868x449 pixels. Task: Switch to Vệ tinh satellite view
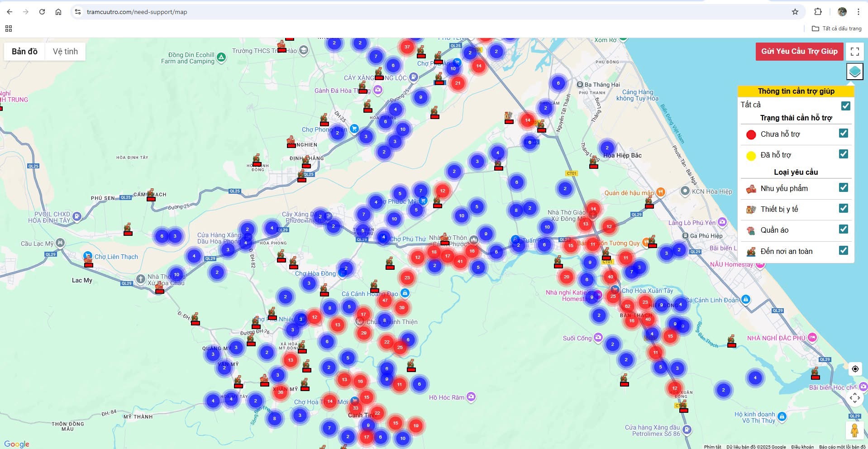[x=65, y=52]
